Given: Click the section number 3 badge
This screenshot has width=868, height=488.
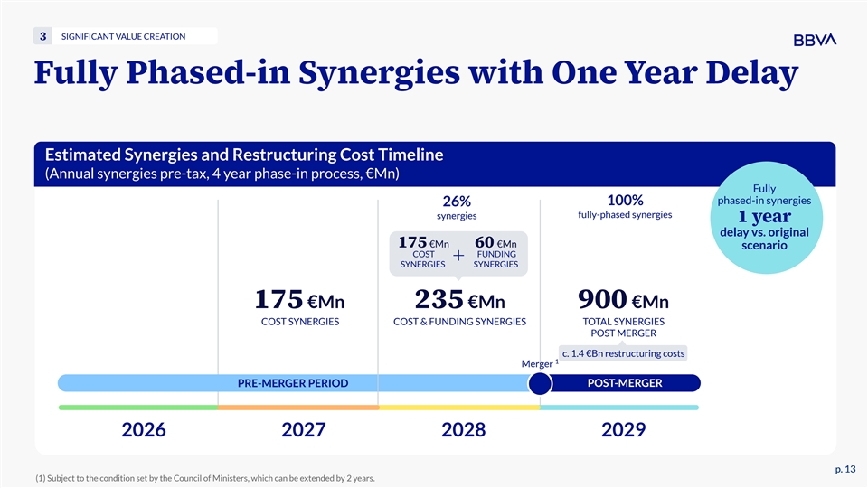Looking at the screenshot, I should [42, 36].
